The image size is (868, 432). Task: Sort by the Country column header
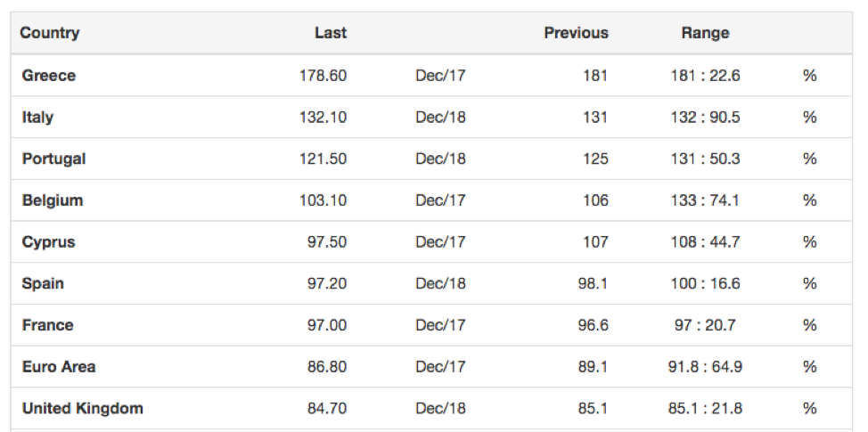[50, 33]
